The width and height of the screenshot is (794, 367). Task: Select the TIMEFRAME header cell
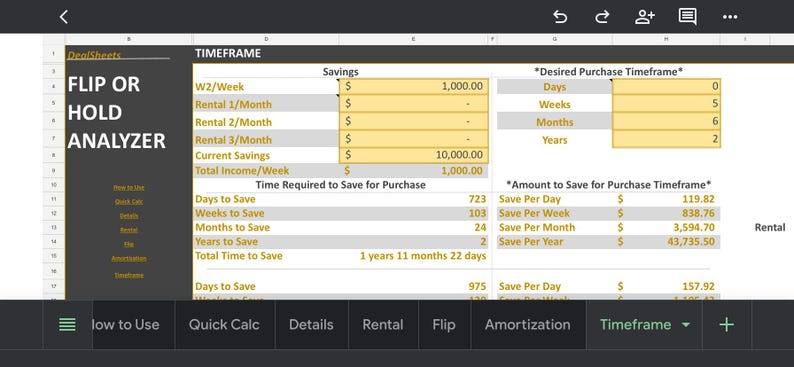pyautogui.click(x=228, y=53)
